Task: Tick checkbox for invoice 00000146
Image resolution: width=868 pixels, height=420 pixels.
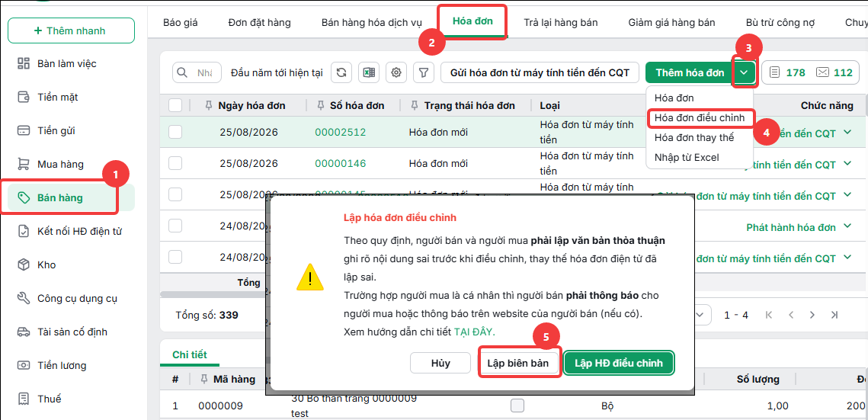Action: [x=175, y=163]
